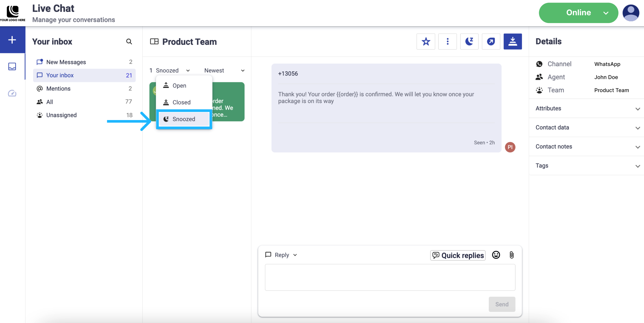Star the conversation with star icon
Image resolution: width=644 pixels, height=323 pixels.
point(426,41)
